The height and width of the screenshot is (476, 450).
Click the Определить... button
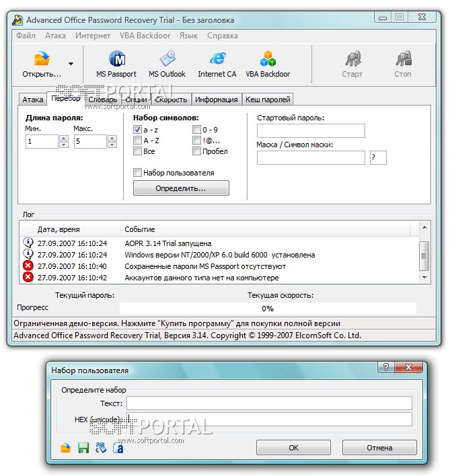181,188
